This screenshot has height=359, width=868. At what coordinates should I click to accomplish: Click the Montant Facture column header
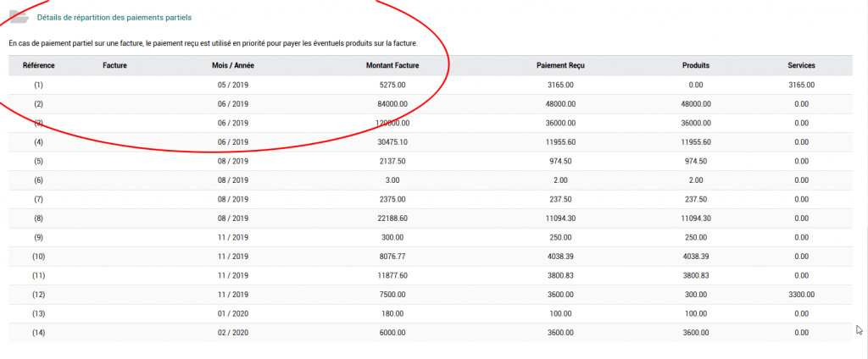tap(392, 65)
